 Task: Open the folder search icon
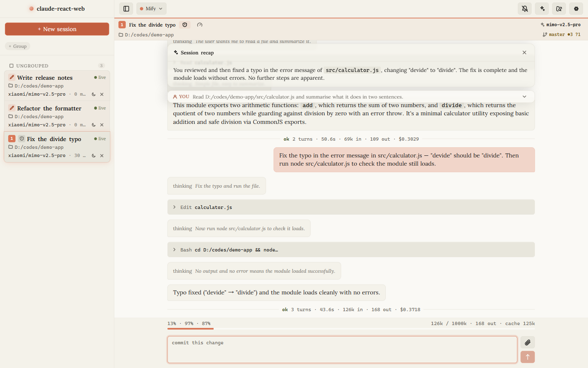[559, 9]
